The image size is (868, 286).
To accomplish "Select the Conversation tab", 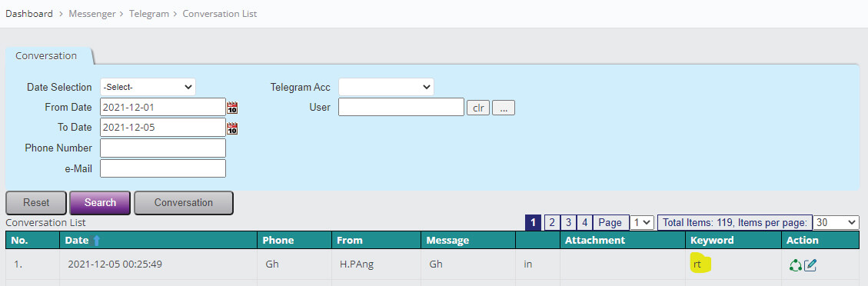I will (46, 56).
